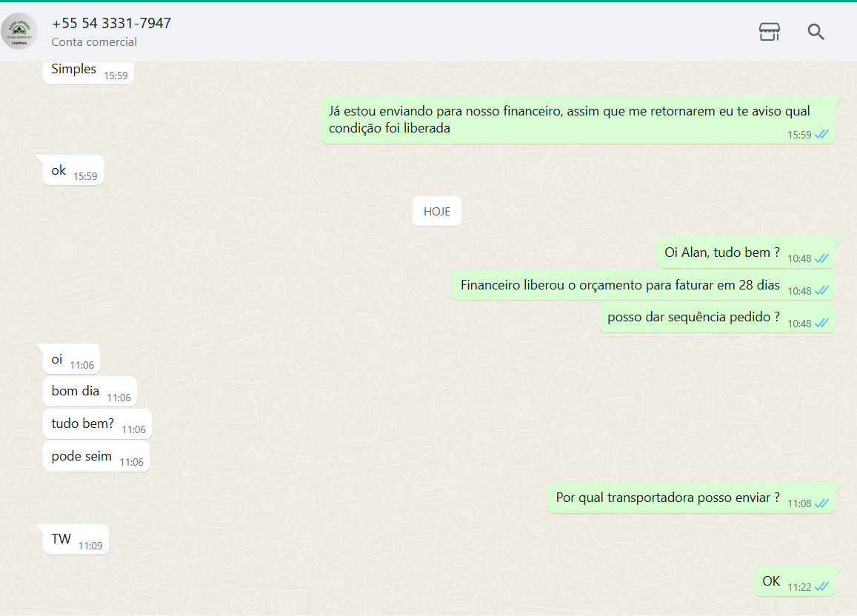This screenshot has width=857, height=616.
Task: Click the received "ok" message from 15:59
Action: 59,170
